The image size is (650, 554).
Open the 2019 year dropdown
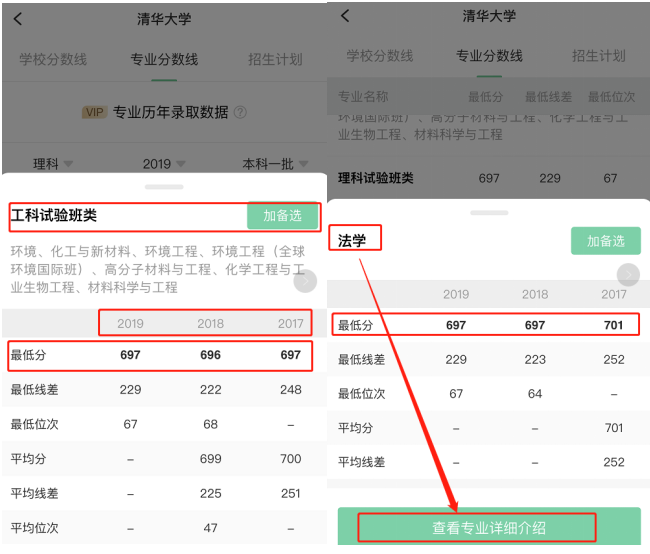coord(164,164)
